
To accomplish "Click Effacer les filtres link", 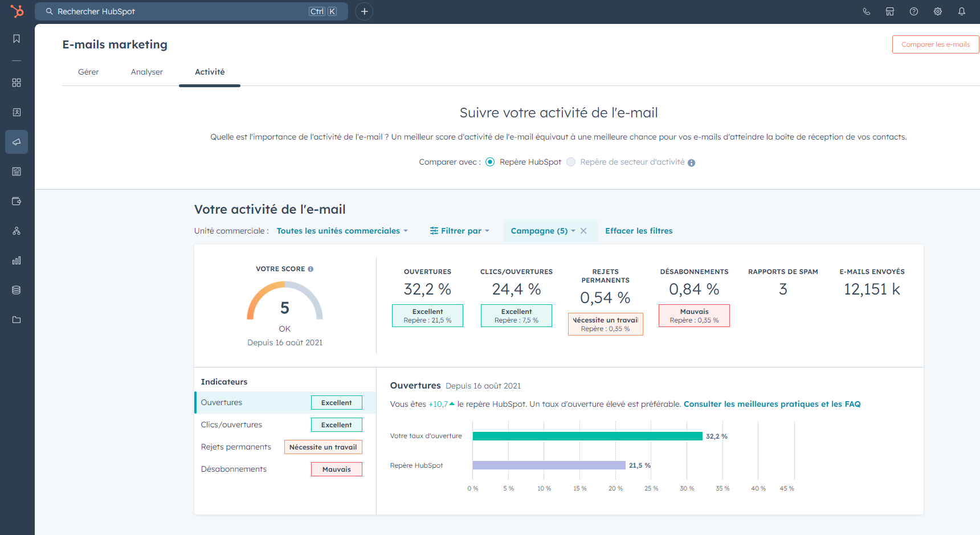I will click(x=639, y=231).
